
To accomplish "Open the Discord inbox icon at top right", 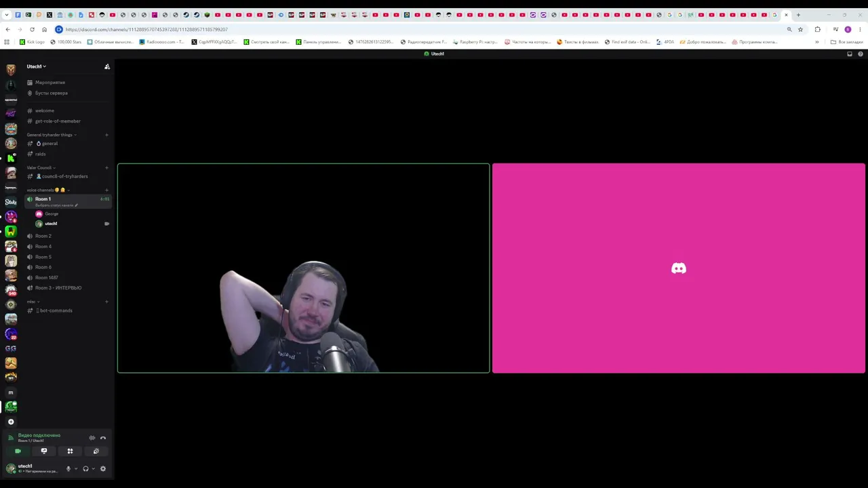I will pyautogui.click(x=850, y=54).
